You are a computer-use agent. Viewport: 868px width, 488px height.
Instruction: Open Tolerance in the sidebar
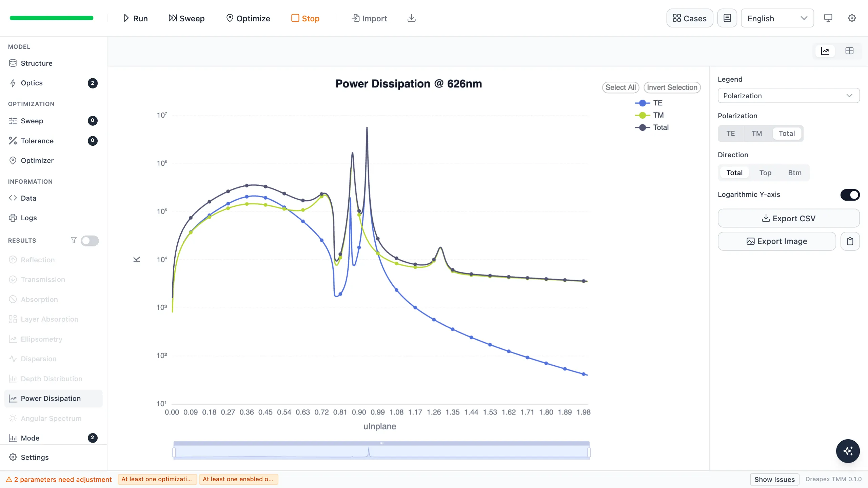click(54, 141)
